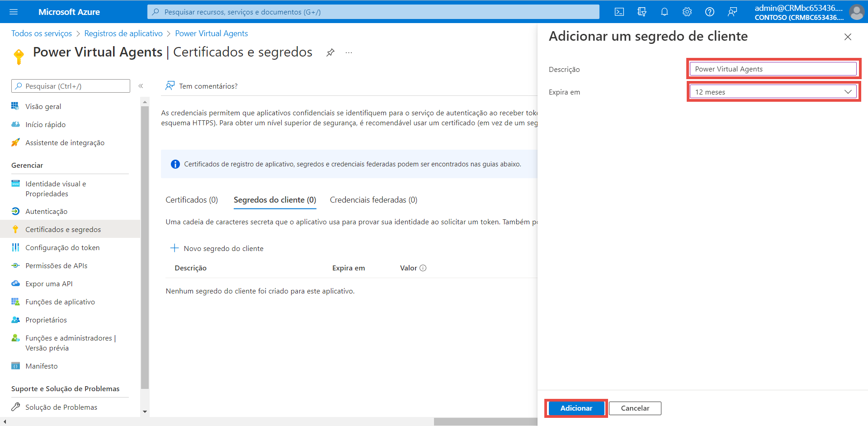Screen dimensions: 868x426
Task: Open more options ellipsis beside page title
Action: [x=349, y=52]
